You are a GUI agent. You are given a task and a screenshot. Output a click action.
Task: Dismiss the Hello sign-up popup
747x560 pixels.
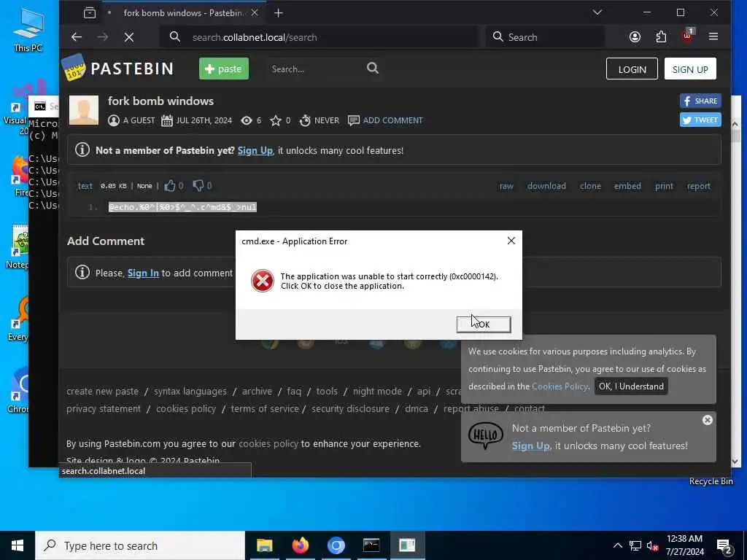(x=708, y=420)
